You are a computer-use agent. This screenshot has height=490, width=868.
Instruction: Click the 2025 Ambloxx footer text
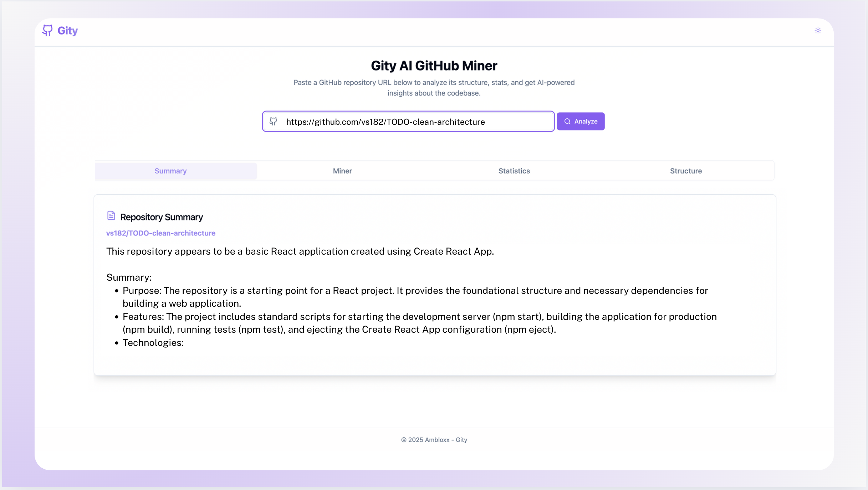click(x=434, y=440)
